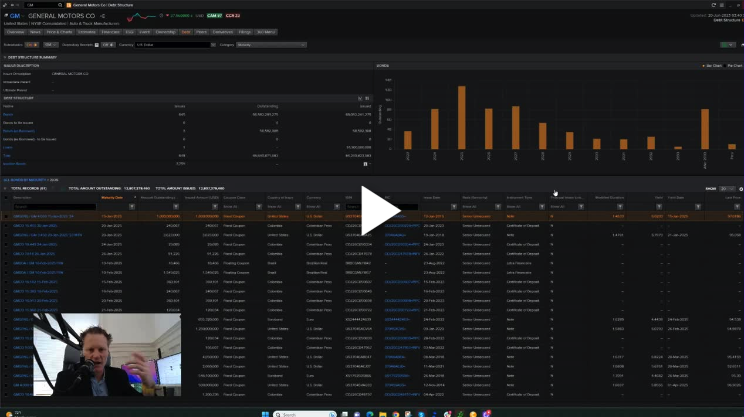Open the Bonds link in Debt Structure
745x417 pixels.
click(x=8, y=114)
